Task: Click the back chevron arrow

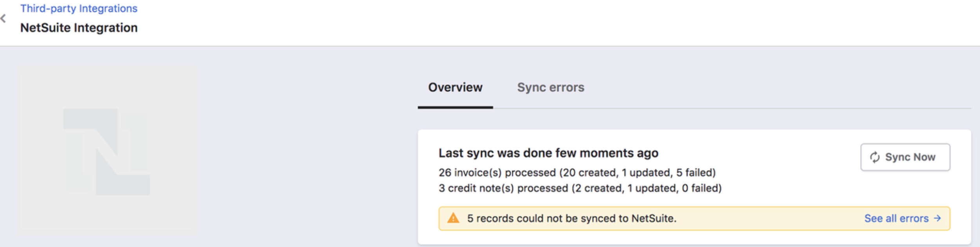Action: [x=4, y=18]
